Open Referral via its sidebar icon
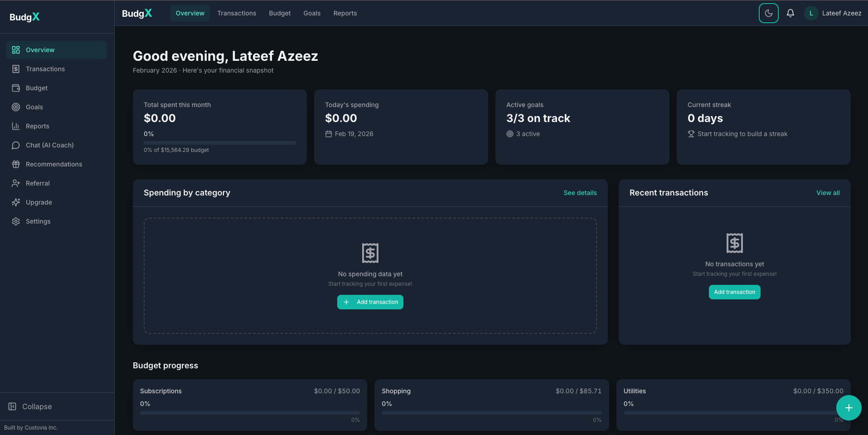 tap(15, 183)
